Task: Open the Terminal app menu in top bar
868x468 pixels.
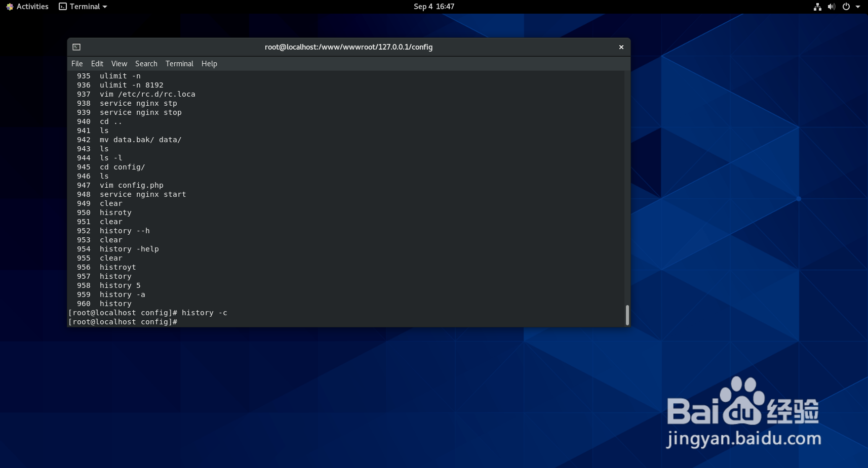Action: coord(83,7)
